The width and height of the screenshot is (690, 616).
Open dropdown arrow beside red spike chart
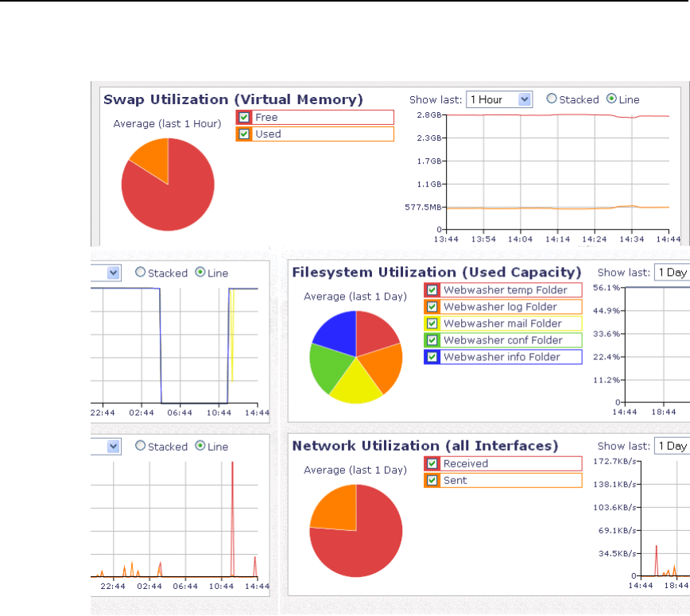tap(114, 447)
